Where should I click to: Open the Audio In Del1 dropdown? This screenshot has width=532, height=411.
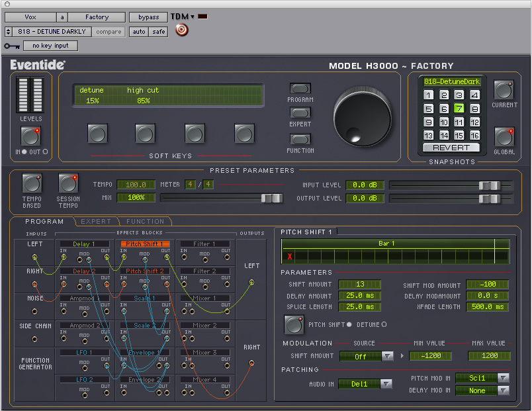pyautogui.click(x=365, y=384)
